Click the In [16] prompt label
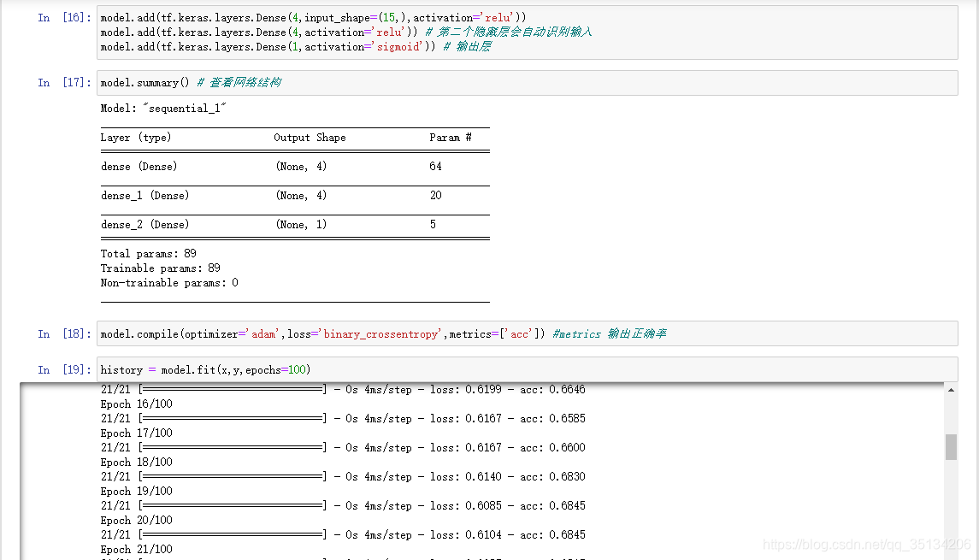The image size is (979, 560). pos(63,17)
